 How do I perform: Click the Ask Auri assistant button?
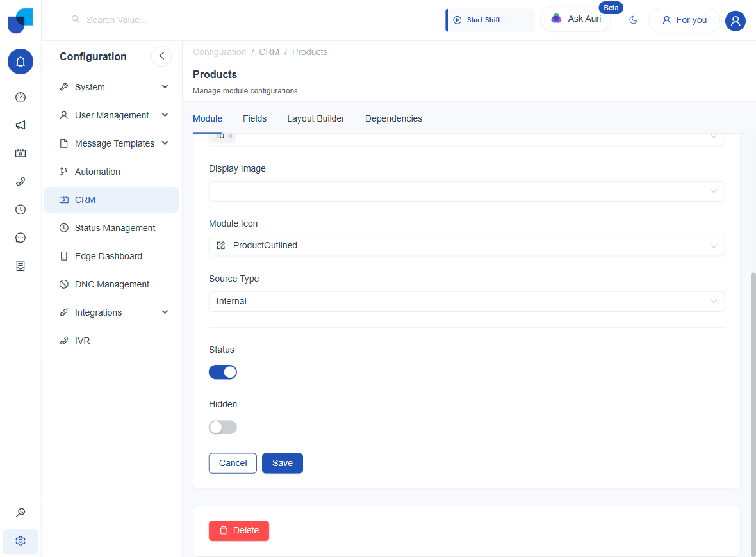click(576, 19)
